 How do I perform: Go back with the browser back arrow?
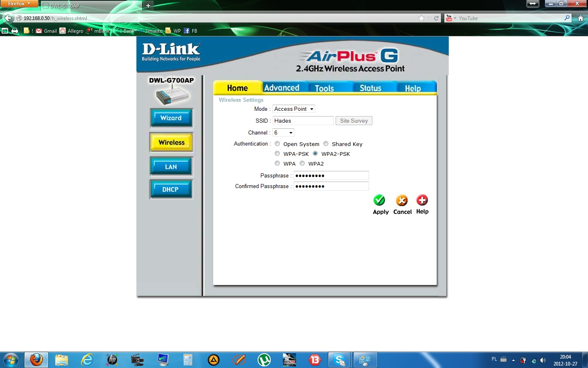click(8, 18)
